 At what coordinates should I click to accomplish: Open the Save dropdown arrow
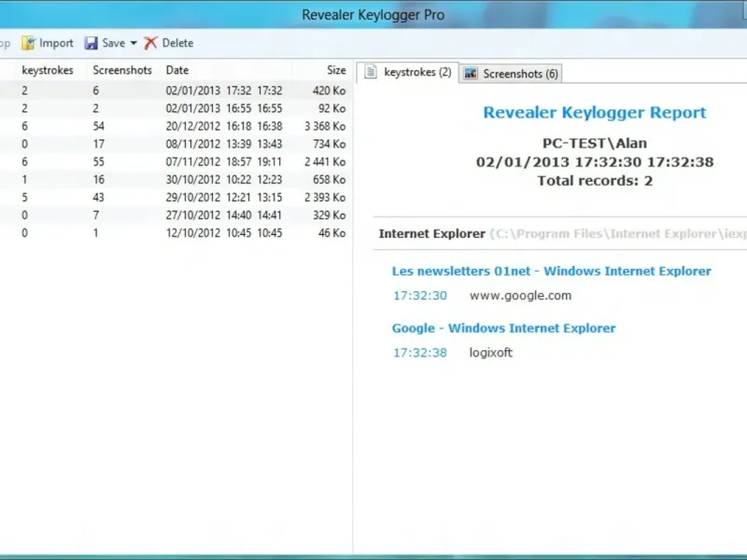134,43
